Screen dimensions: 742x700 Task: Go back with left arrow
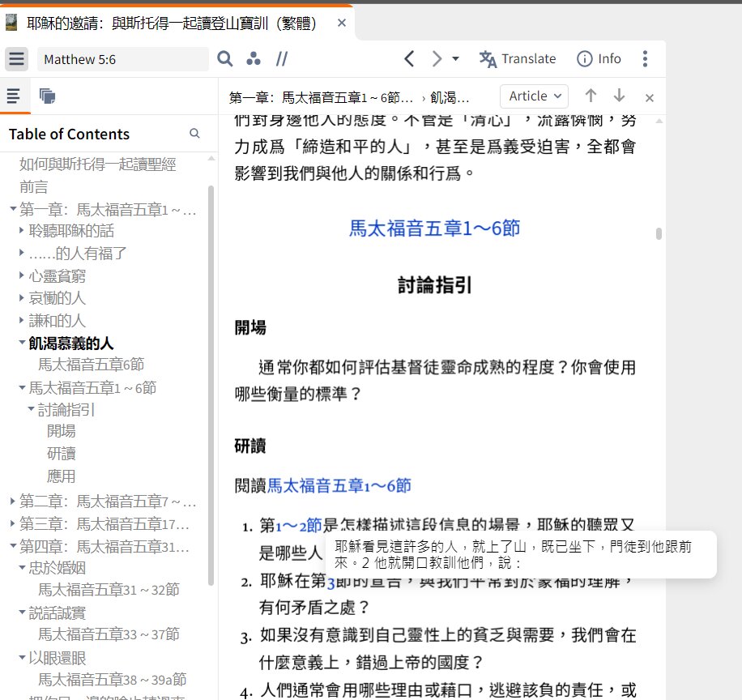coord(409,59)
